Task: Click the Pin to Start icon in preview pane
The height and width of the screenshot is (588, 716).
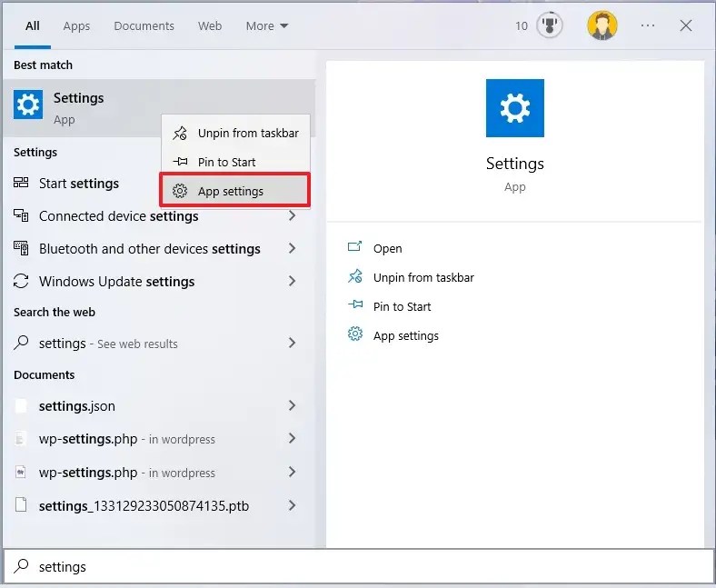Action: [x=354, y=304]
